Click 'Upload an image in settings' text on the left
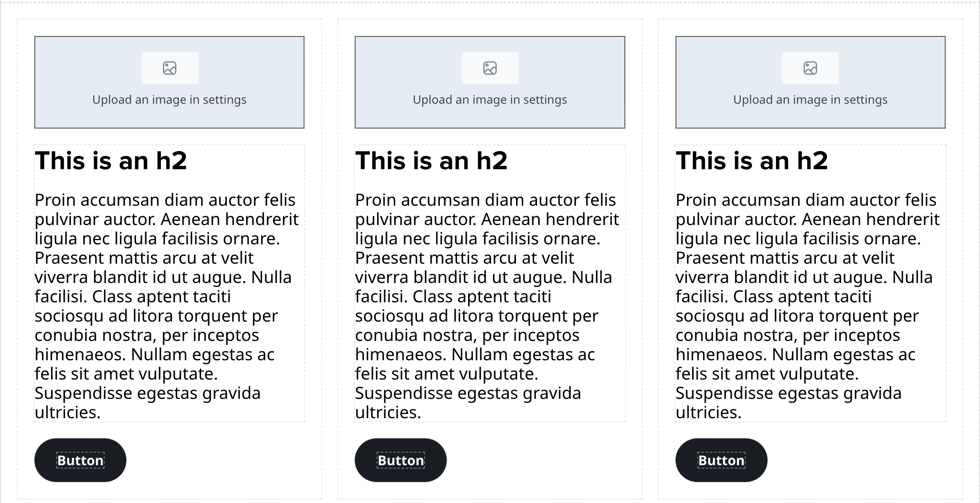This screenshot has width=980, height=503. click(169, 100)
